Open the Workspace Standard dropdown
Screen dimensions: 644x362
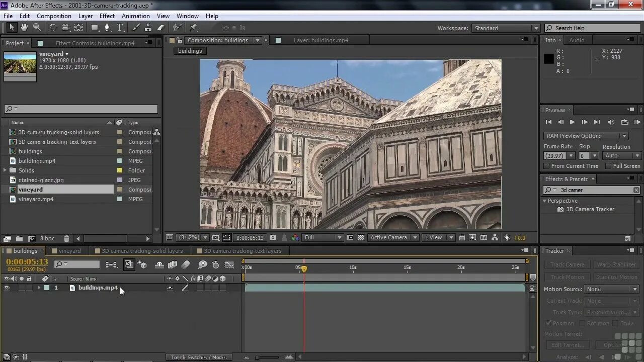[x=506, y=28]
